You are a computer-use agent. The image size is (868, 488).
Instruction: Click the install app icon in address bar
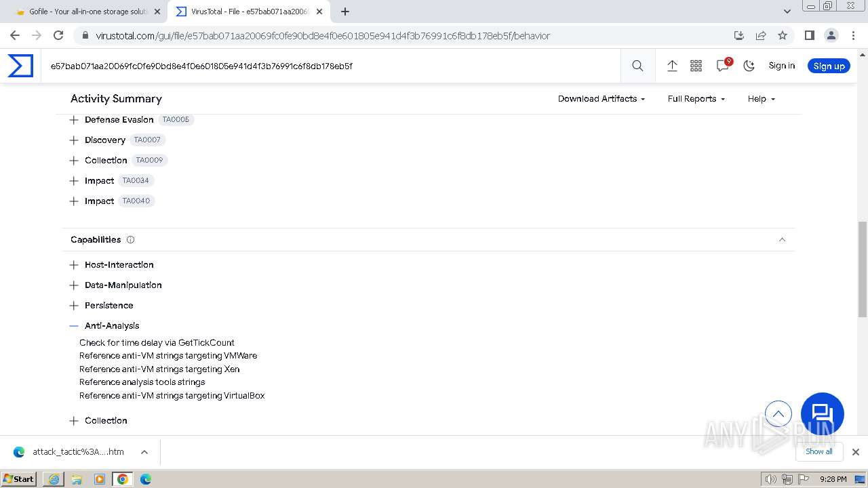click(739, 35)
